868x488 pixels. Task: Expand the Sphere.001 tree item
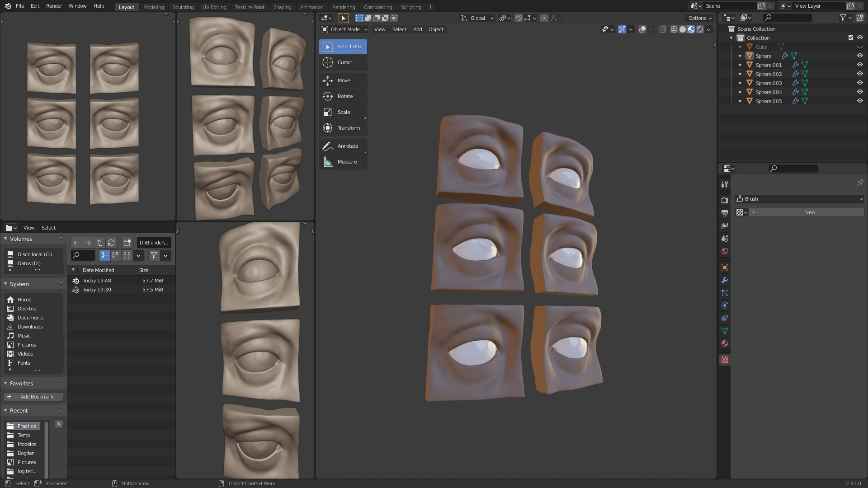[x=740, y=65]
